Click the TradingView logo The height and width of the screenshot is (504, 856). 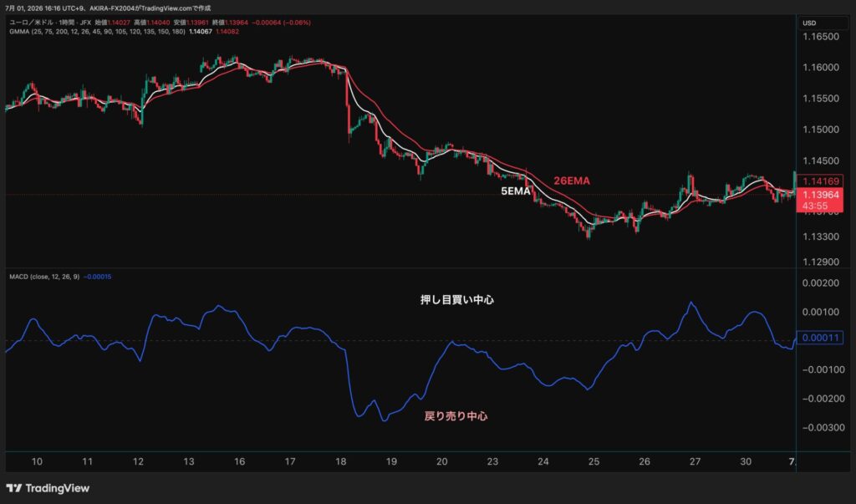coord(48,488)
